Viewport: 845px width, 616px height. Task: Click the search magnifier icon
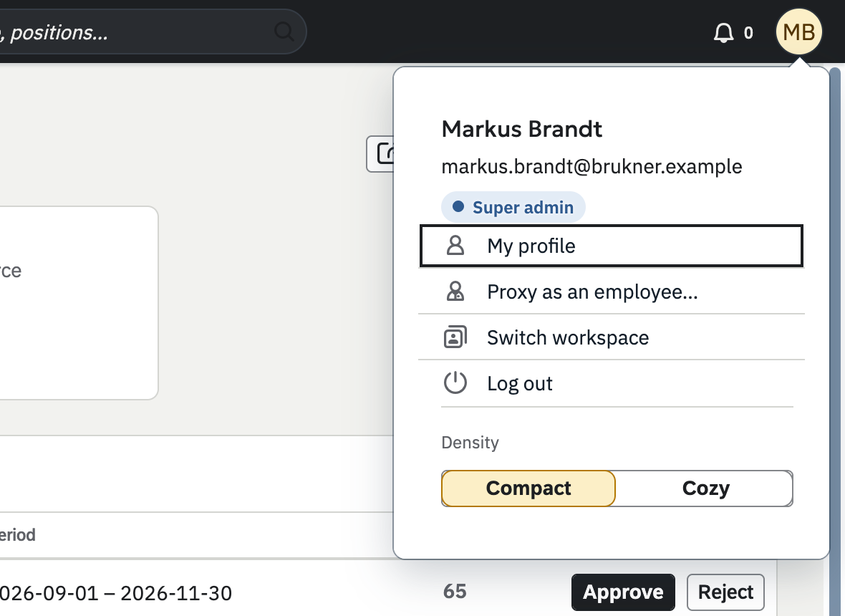[284, 32]
